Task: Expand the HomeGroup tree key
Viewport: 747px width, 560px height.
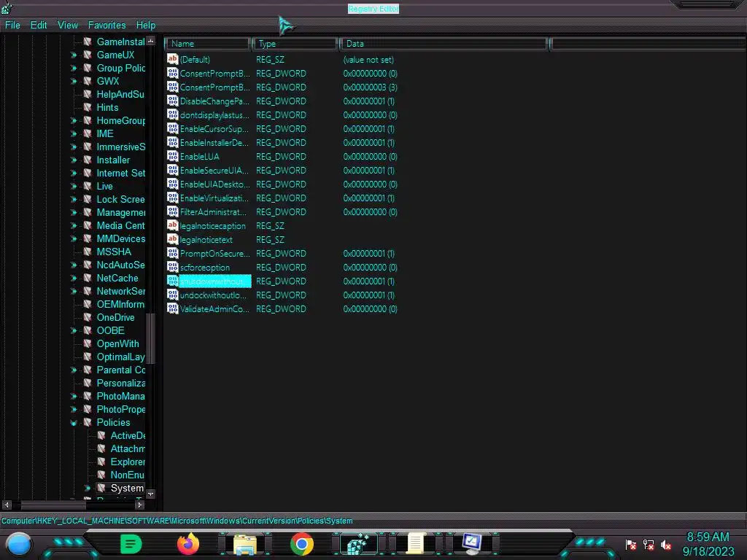Action: (x=74, y=120)
